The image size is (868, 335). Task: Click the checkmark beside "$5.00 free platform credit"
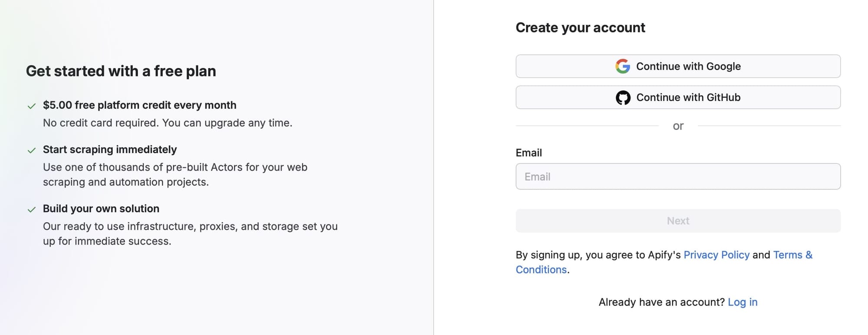pyautogui.click(x=31, y=106)
